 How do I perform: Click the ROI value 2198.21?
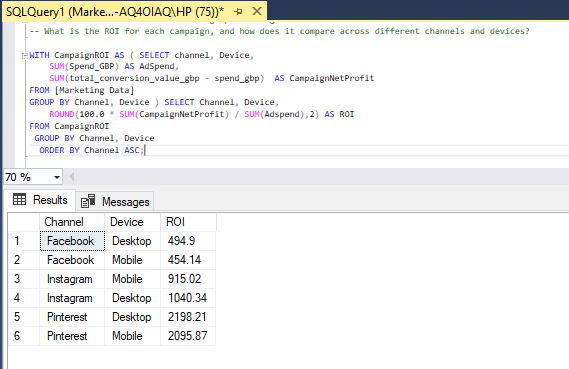188,317
